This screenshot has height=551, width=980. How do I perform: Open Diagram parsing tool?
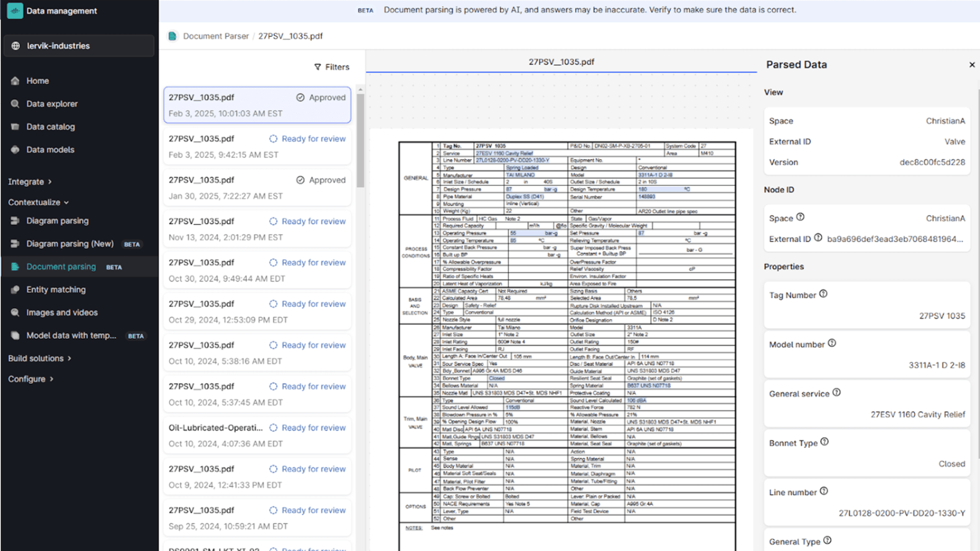coord(57,220)
